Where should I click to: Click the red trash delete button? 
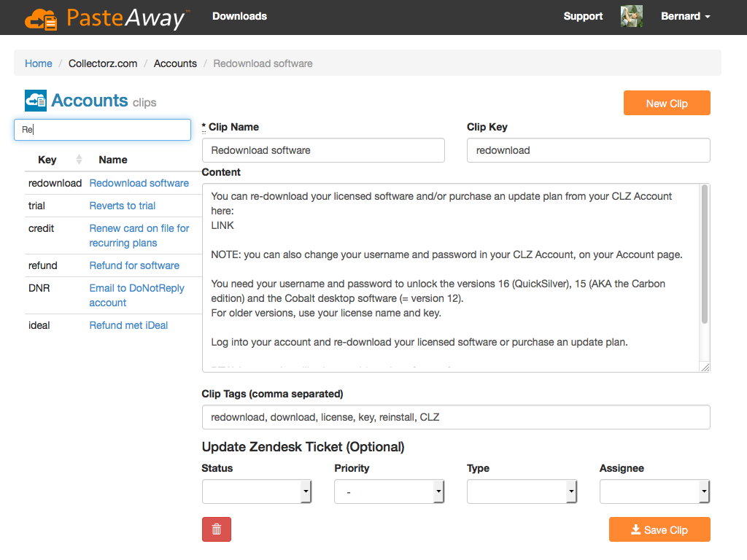pos(217,529)
